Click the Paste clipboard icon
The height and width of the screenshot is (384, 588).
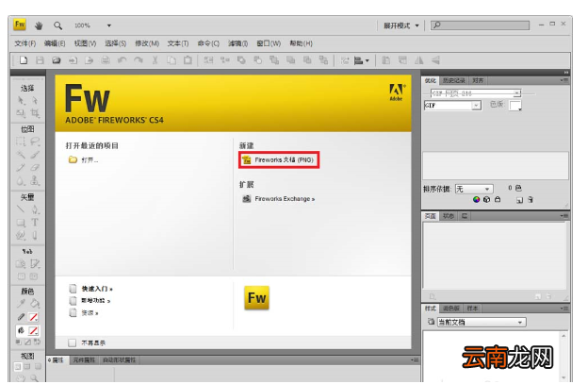coord(188,60)
